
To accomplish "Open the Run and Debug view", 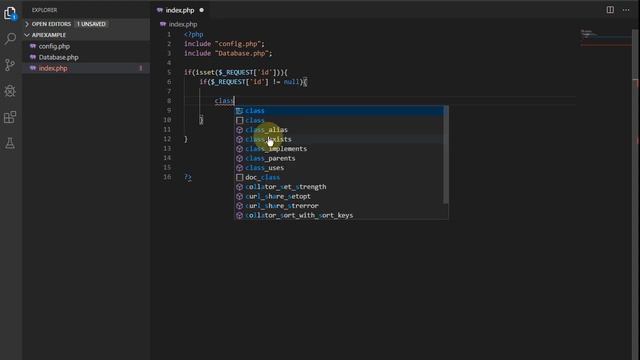I will pos(10,91).
